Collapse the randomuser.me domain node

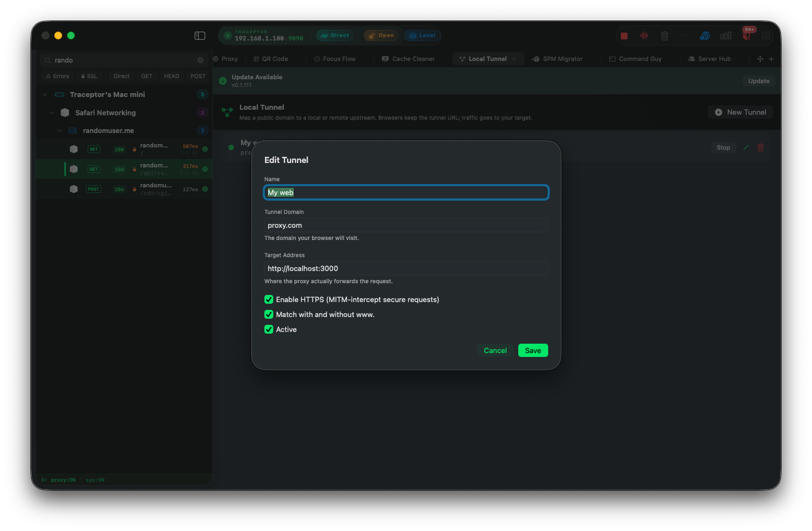[59, 131]
